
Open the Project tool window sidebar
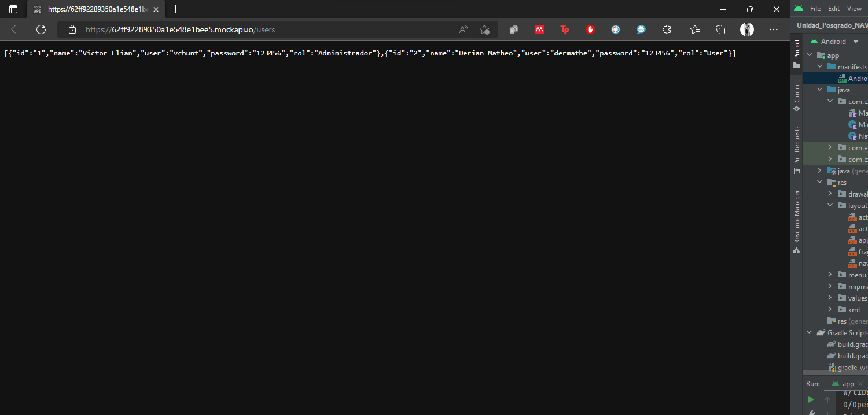[796, 50]
